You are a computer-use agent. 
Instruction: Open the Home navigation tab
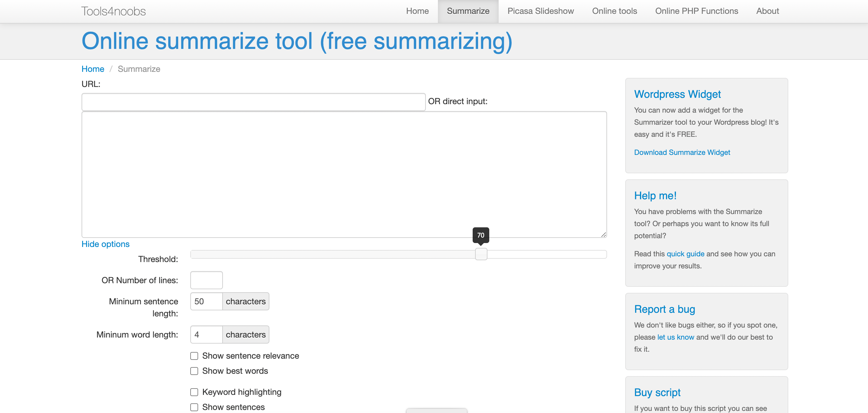coord(417,11)
